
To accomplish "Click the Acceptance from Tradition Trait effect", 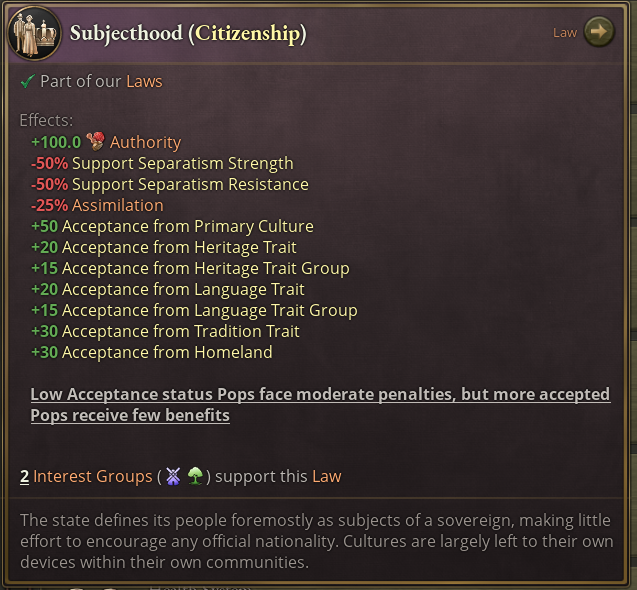I will [x=180, y=332].
